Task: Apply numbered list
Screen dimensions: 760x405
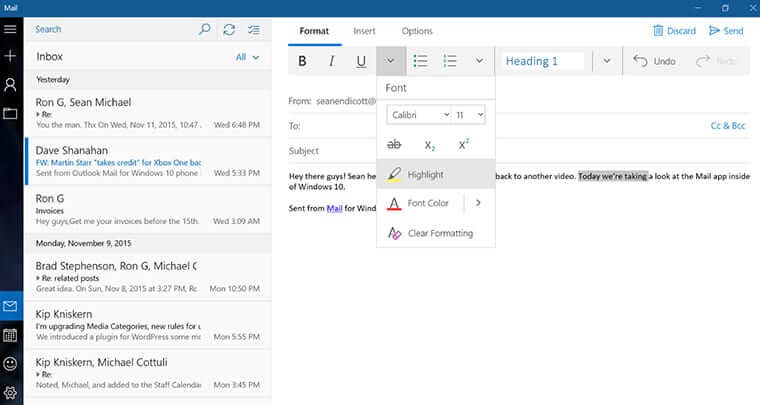Action: click(x=450, y=61)
